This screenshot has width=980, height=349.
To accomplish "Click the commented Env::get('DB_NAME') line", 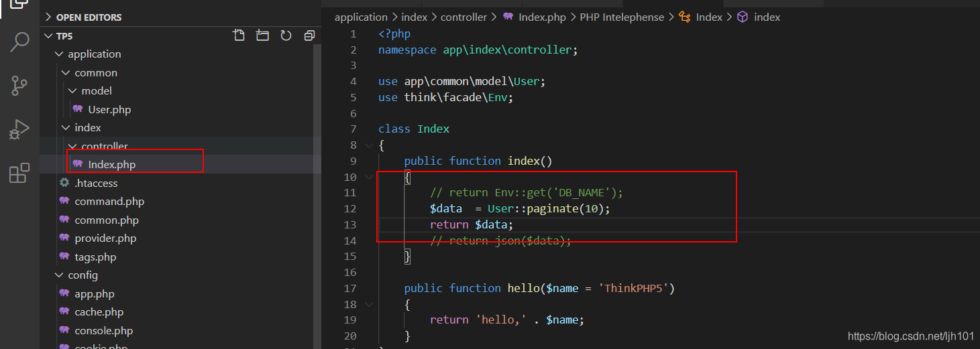I will pyautogui.click(x=527, y=193).
